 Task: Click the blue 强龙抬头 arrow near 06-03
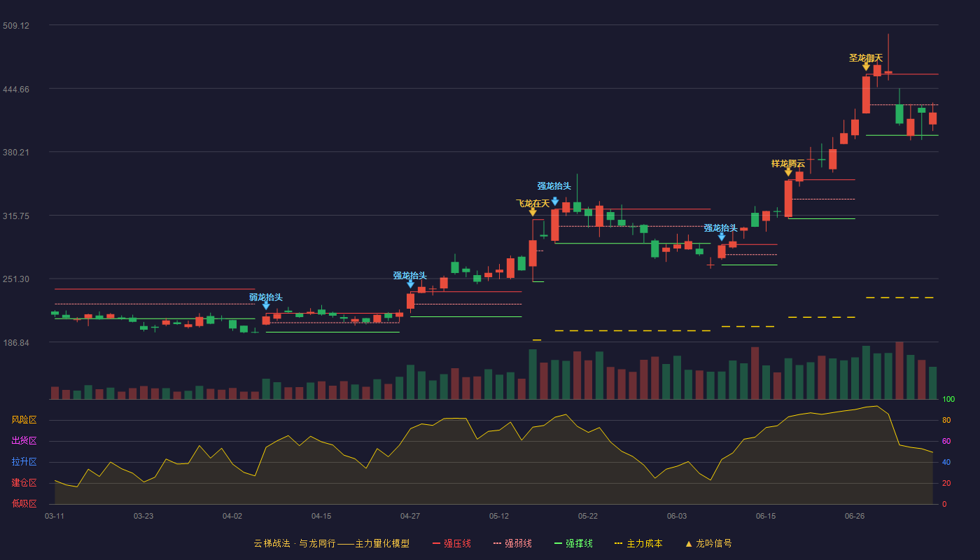tap(722, 237)
